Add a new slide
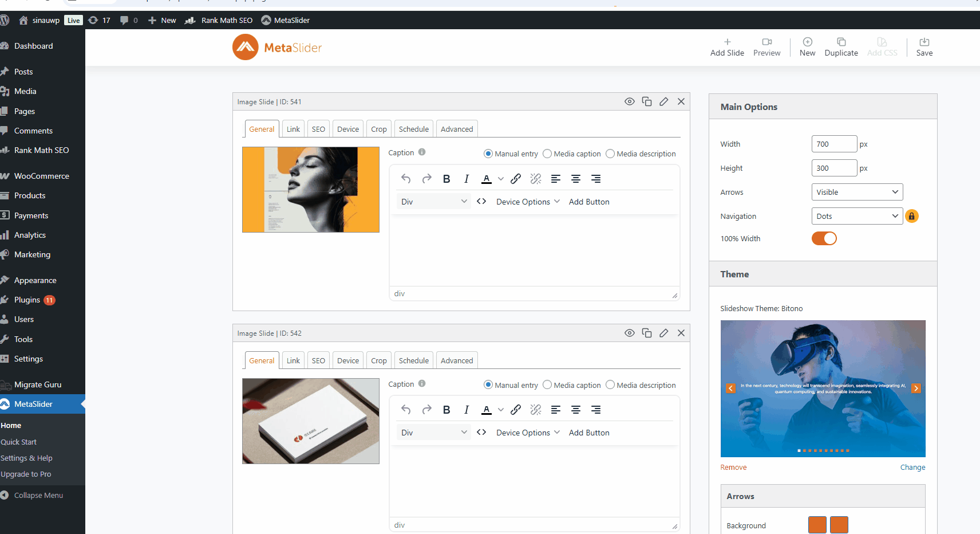The image size is (980, 534). (x=727, y=47)
